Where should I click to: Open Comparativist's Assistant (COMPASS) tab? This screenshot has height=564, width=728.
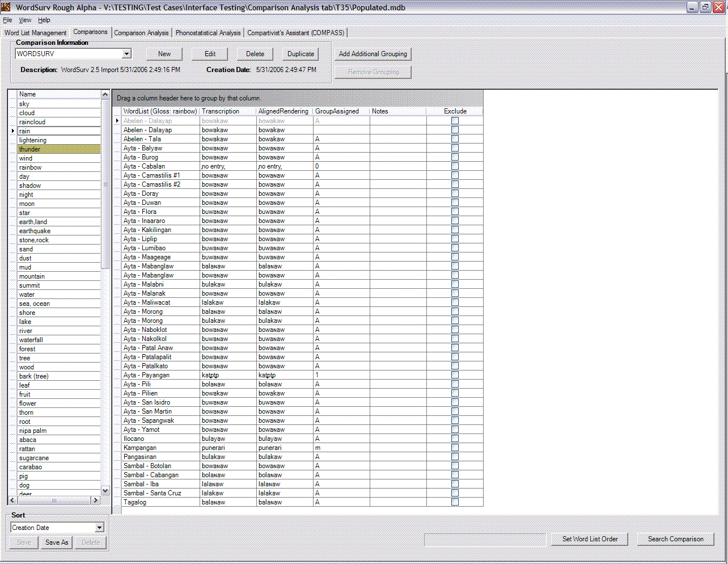click(x=296, y=33)
